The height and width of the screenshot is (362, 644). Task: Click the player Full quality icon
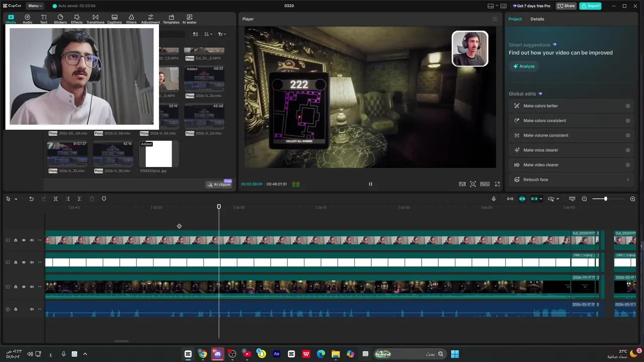[x=462, y=184]
